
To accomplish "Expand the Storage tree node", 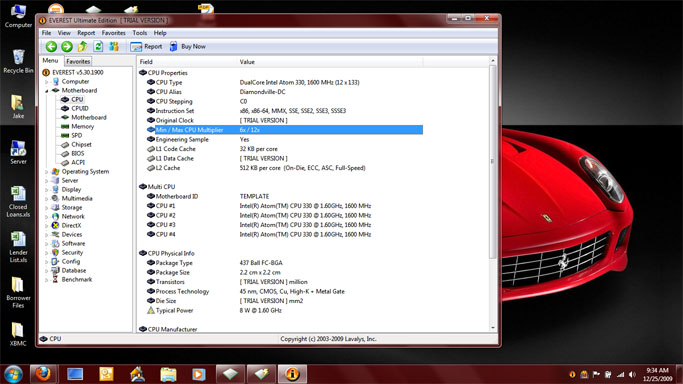I will pos(47,208).
